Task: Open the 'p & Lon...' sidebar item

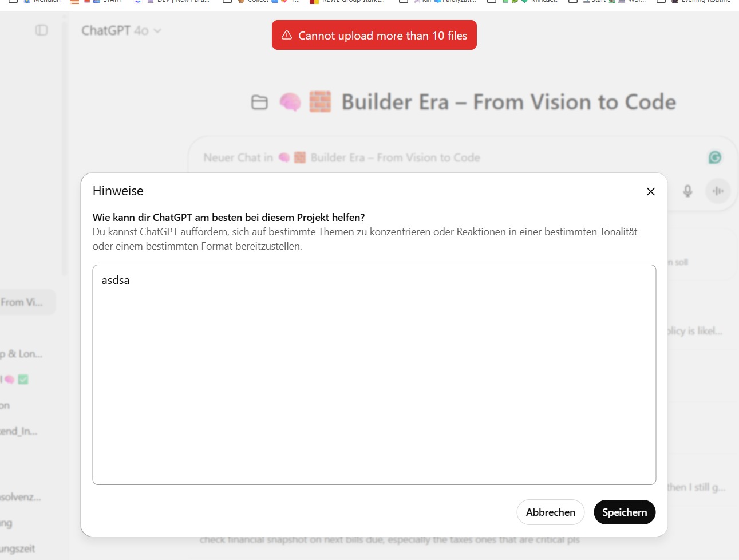Action: tap(21, 354)
